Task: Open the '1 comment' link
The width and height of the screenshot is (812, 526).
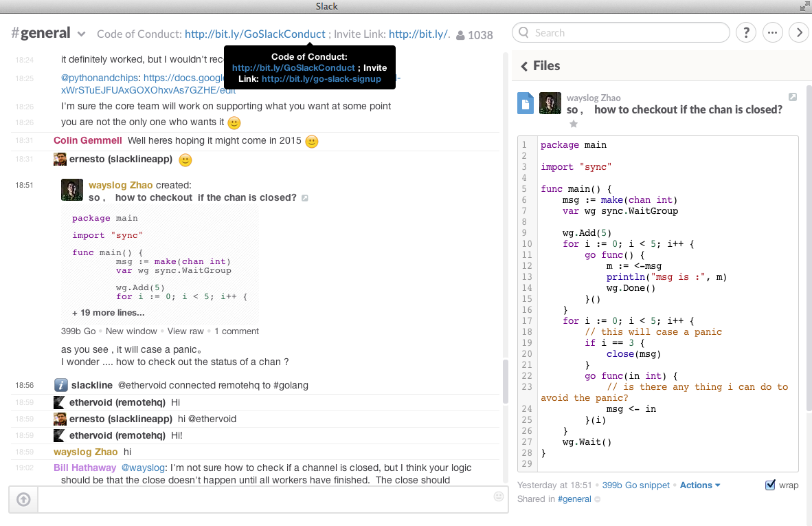Action: tap(236, 331)
